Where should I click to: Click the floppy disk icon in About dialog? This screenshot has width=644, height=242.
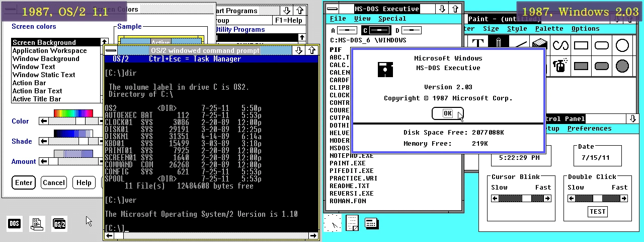(385, 69)
